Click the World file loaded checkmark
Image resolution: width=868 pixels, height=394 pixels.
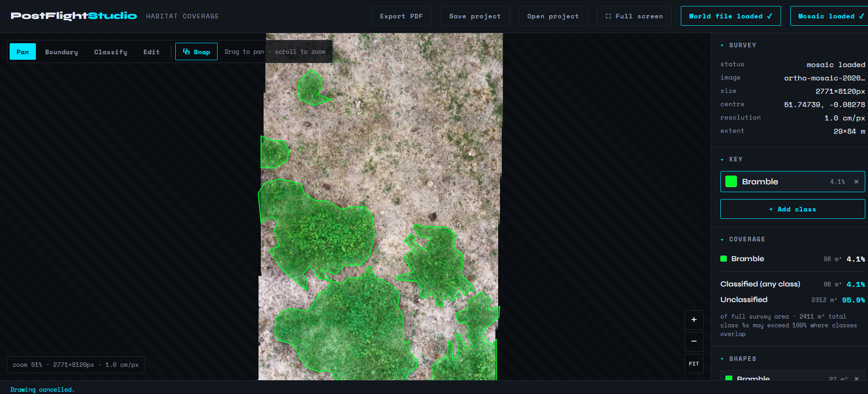click(769, 16)
